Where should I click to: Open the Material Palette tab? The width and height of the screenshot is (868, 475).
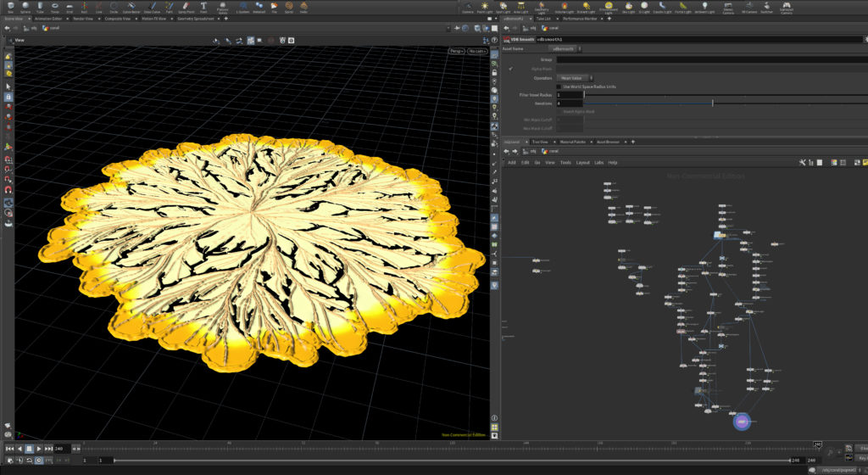(x=572, y=142)
